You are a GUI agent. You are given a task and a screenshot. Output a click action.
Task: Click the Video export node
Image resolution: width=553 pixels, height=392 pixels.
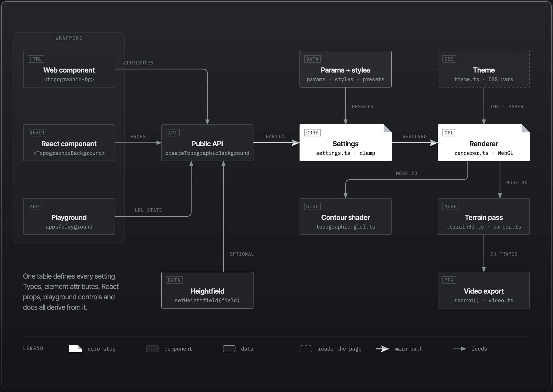[484, 290]
